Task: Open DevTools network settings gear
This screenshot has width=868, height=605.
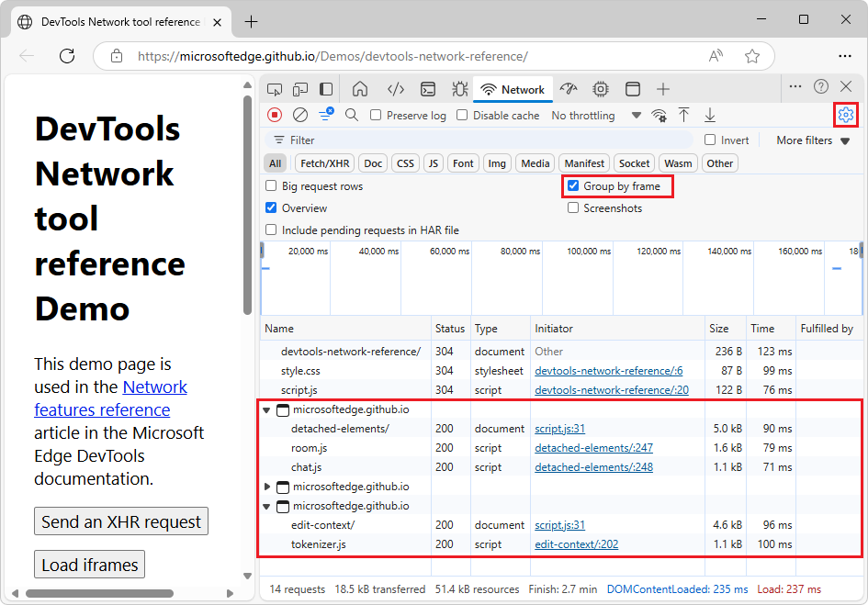Action: coord(845,115)
